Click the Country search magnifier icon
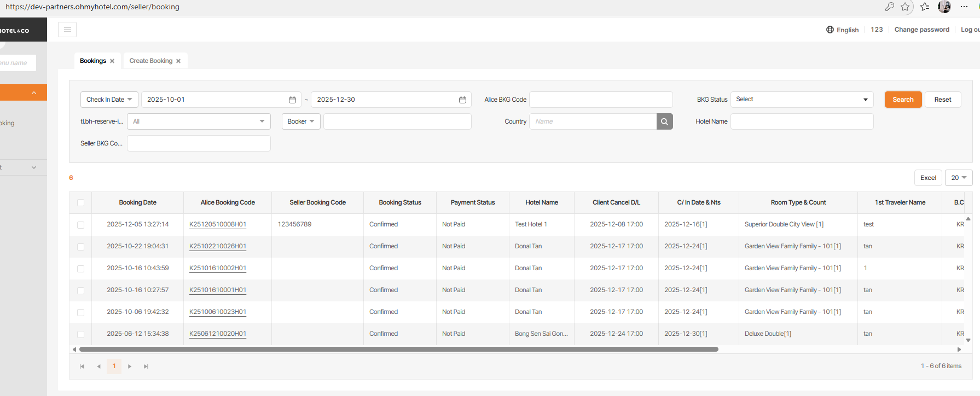This screenshot has width=980, height=396. tap(664, 121)
